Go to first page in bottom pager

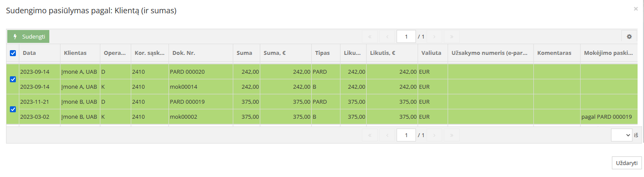370,135
